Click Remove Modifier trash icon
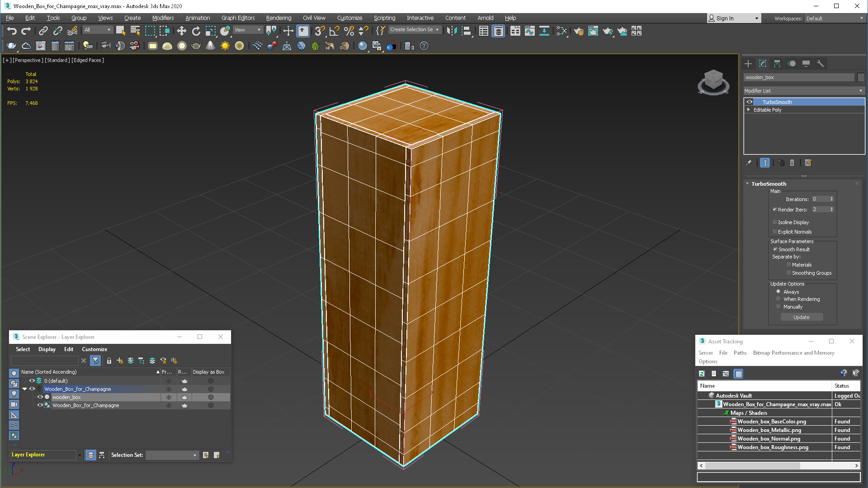 (x=792, y=163)
